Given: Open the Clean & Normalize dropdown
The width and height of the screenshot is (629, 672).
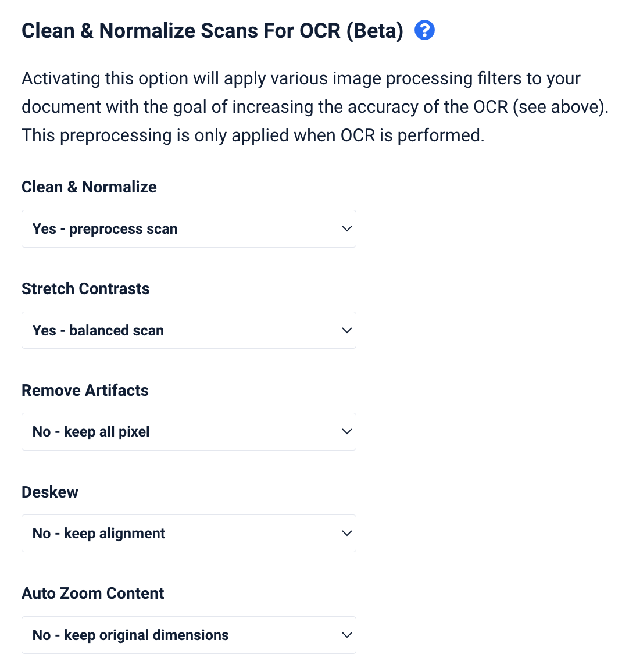Looking at the screenshot, I should click(x=189, y=229).
